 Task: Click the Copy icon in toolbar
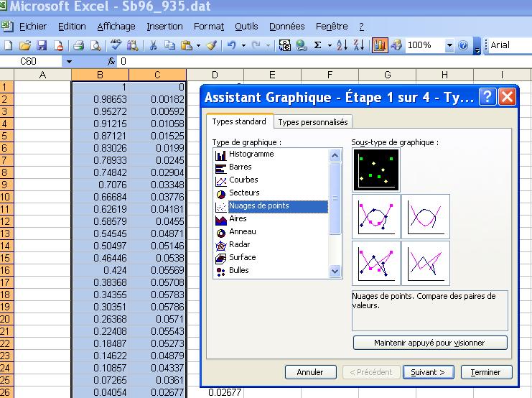pos(169,45)
